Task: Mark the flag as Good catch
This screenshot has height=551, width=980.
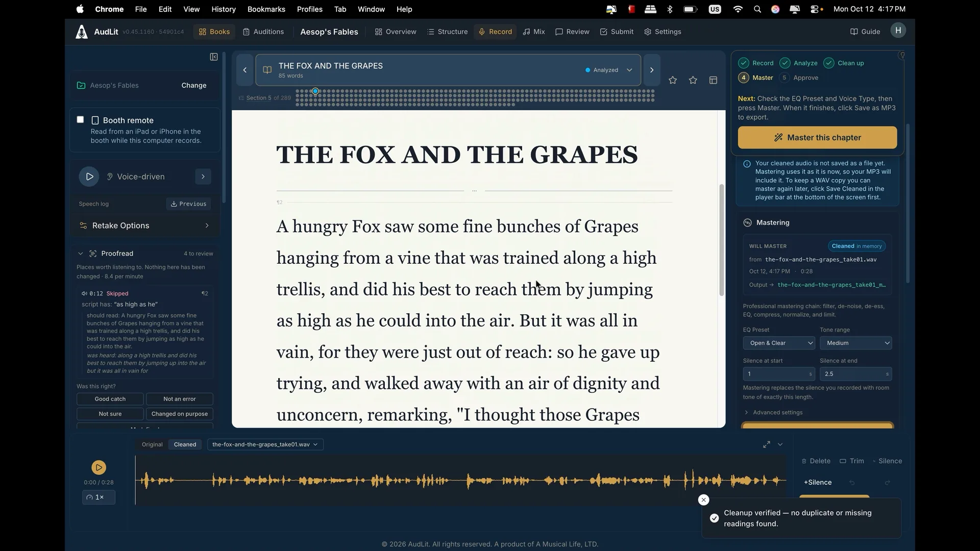Action: pos(110,399)
